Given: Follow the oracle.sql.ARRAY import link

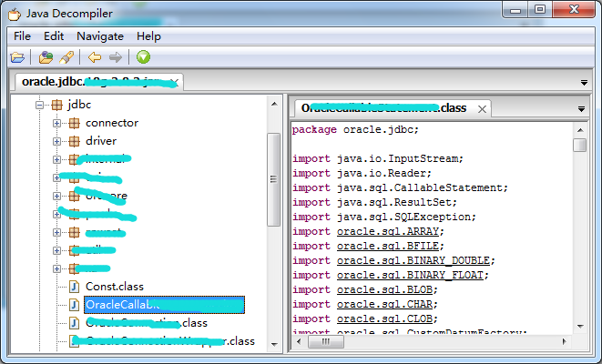Looking at the screenshot, I should click(388, 231).
